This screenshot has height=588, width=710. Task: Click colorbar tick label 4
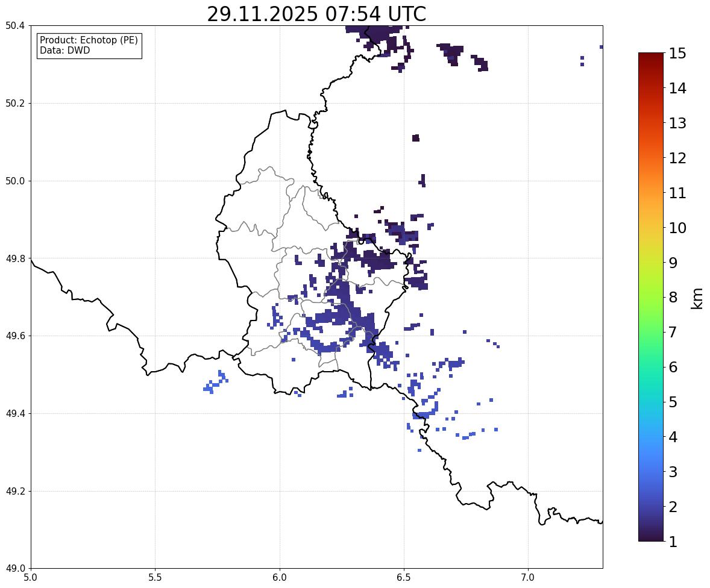click(673, 437)
